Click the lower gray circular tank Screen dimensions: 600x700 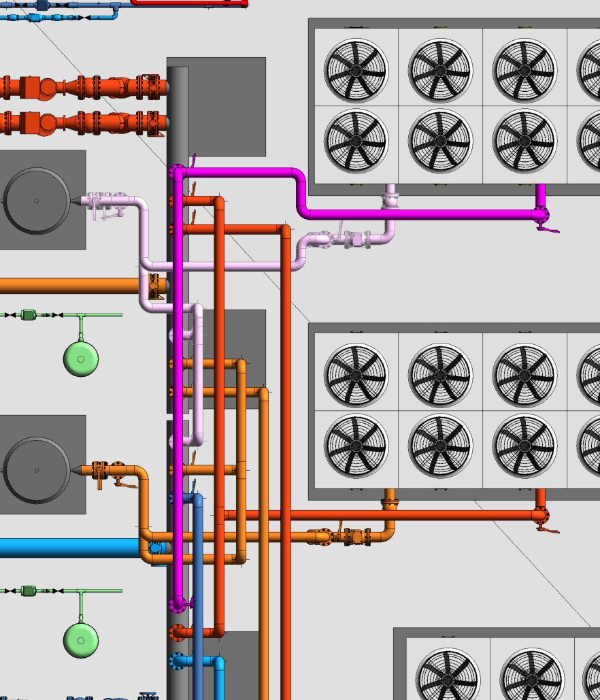[x=37, y=469]
